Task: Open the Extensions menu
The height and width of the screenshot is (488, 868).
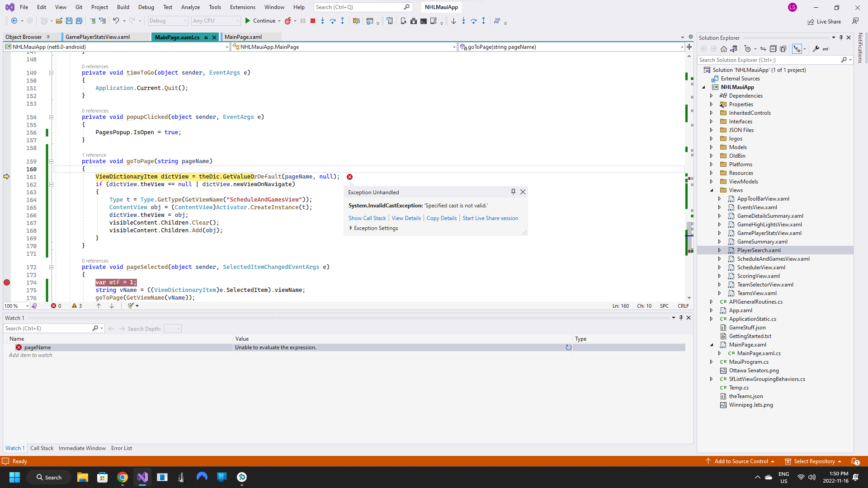Action: [x=243, y=7]
